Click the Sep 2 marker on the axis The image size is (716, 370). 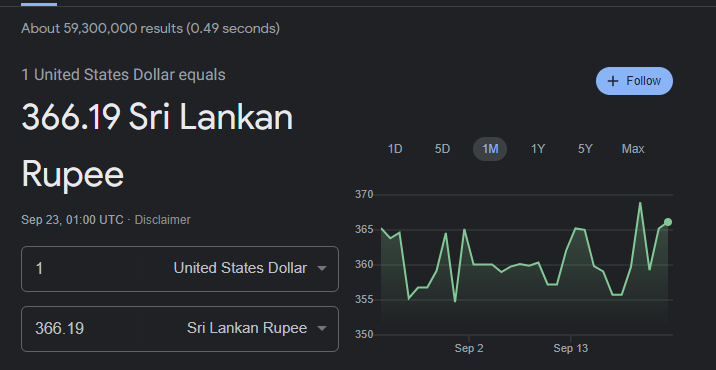469,349
